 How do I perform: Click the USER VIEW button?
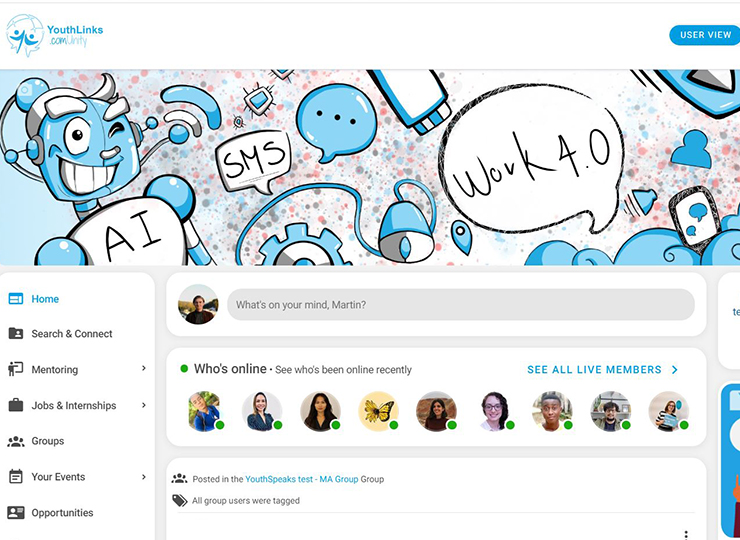[705, 35]
